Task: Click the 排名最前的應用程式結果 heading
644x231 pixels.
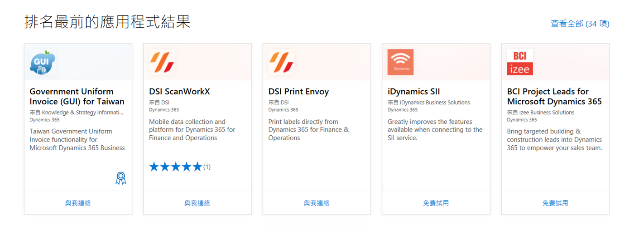Action: click(107, 22)
